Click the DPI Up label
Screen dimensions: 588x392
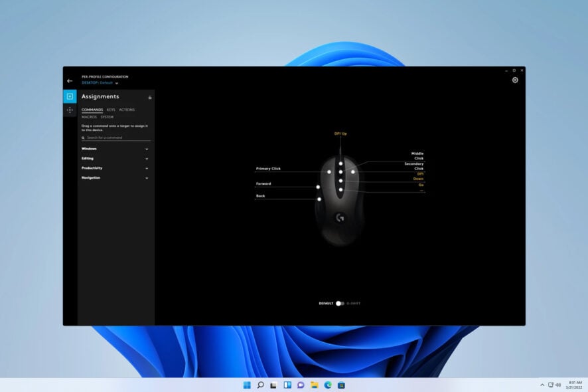pyautogui.click(x=340, y=134)
